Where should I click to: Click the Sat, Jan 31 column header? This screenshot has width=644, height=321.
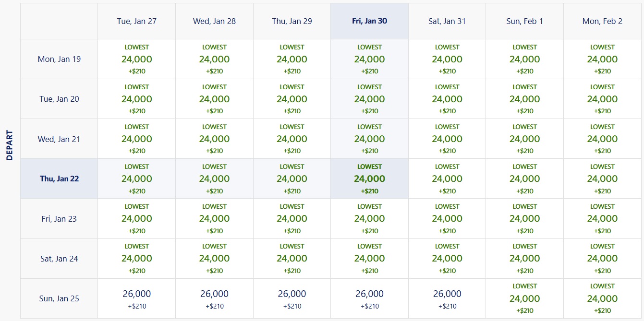(447, 21)
